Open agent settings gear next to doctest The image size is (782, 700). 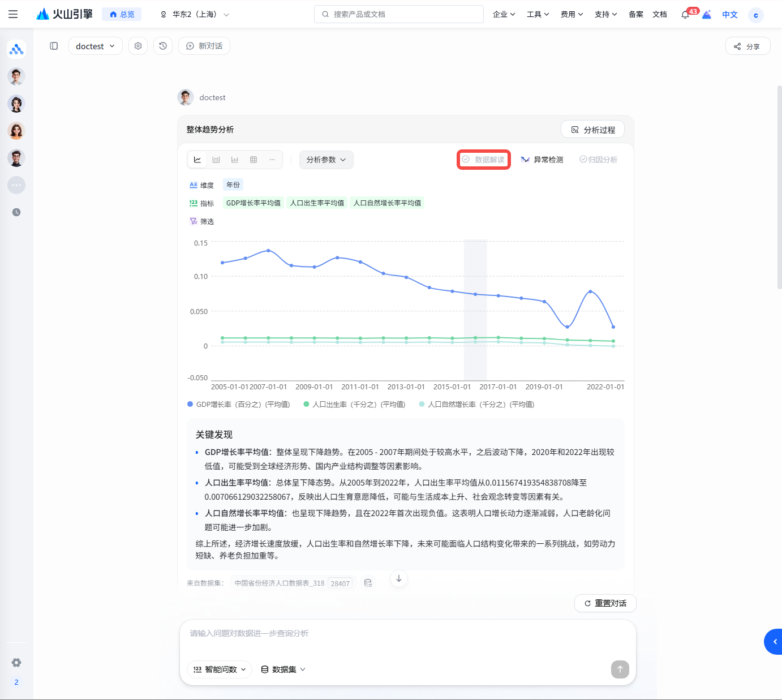(x=138, y=46)
